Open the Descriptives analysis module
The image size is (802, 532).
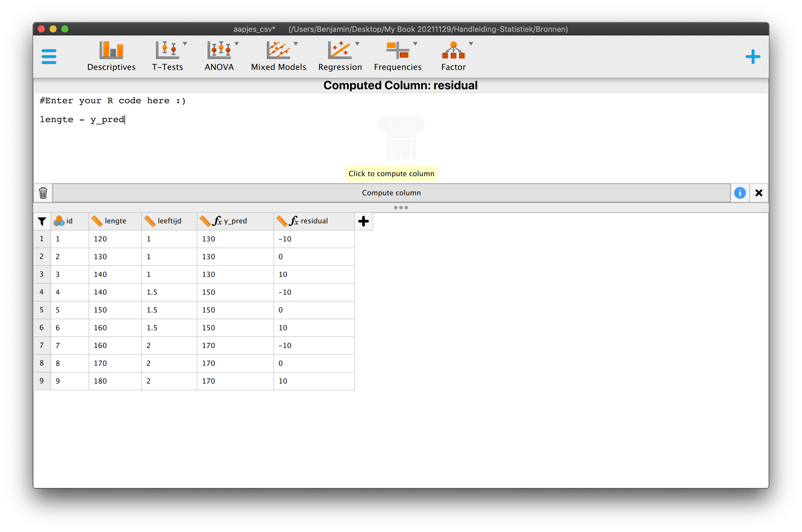[111, 56]
